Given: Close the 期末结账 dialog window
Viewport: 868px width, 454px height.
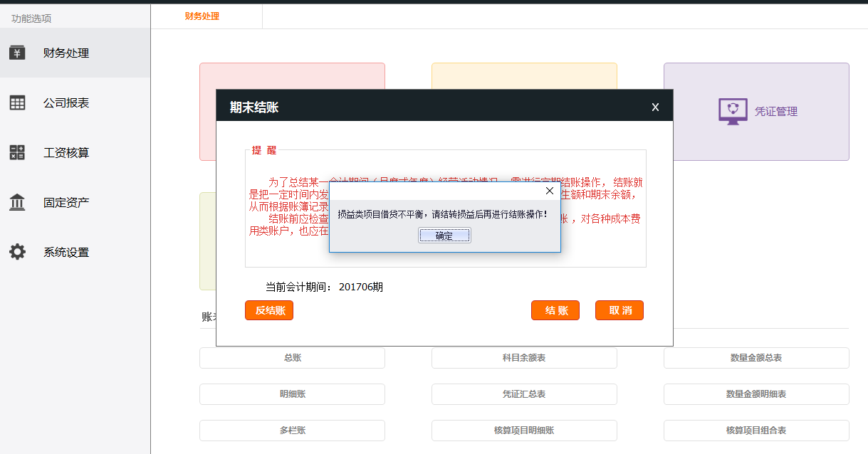Looking at the screenshot, I should click(x=655, y=107).
